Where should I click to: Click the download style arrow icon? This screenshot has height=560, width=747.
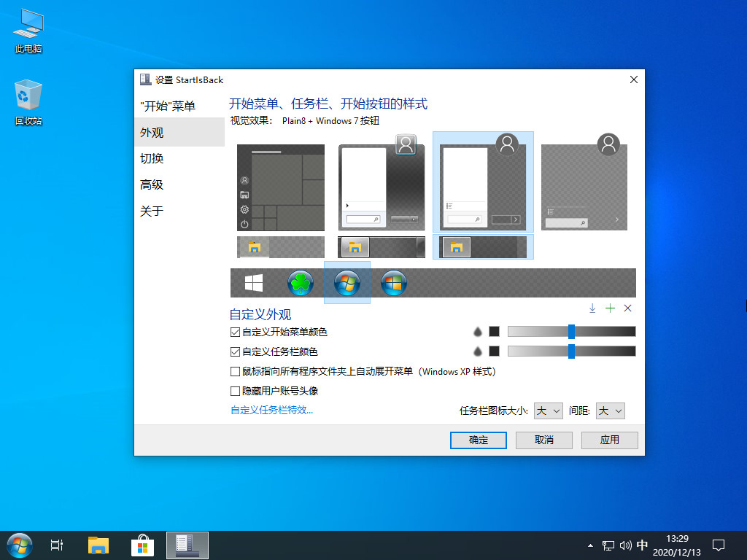point(592,308)
